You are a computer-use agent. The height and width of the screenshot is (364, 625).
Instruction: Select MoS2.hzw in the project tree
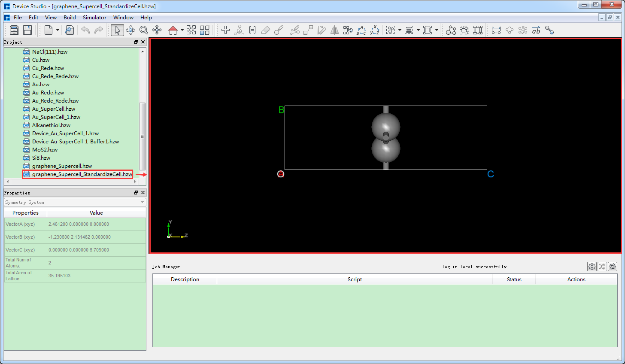[x=45, y=150]
